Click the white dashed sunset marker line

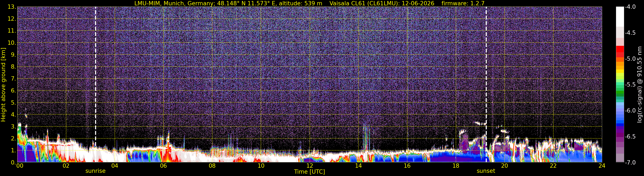pyautogui.click(x=486, y=85)
